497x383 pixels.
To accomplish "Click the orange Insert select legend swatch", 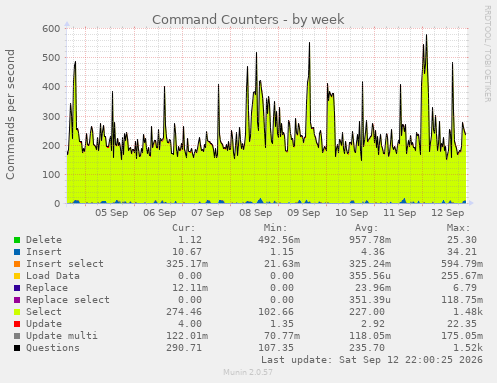I will (17, 264).
